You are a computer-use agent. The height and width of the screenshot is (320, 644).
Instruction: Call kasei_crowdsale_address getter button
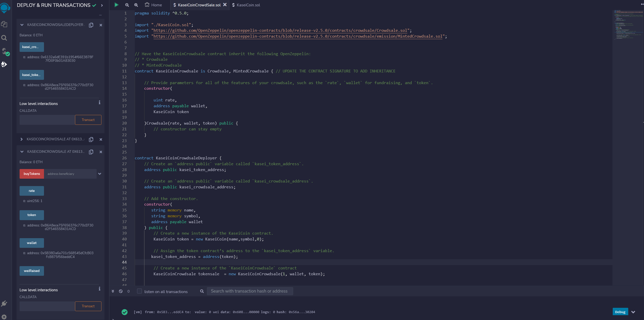pyautogui.click(x=32, y=47)
